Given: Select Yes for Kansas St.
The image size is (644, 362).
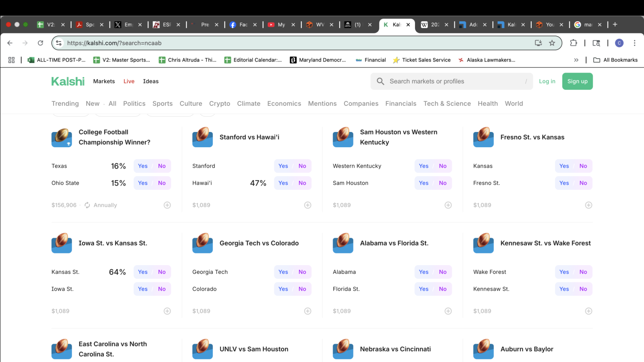Looking at the screenshot, I should point(143,272).
